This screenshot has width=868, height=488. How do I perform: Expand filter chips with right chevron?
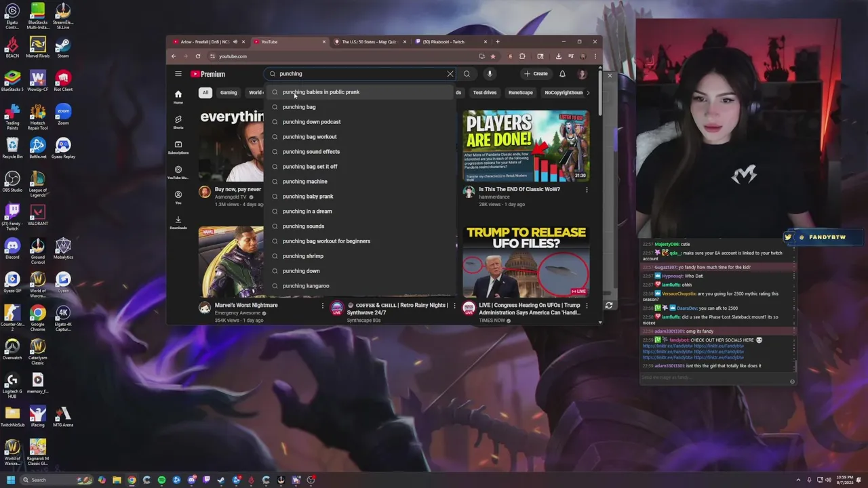click(587, 92)
